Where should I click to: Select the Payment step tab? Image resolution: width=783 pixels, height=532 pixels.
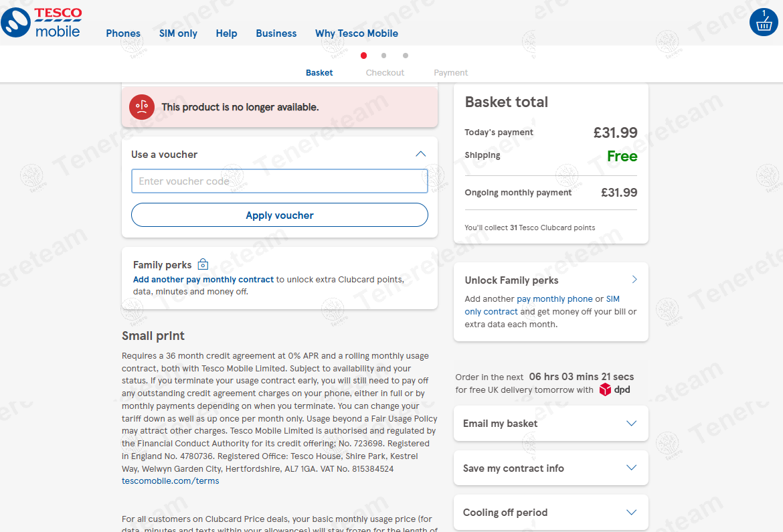pos(451,72)
